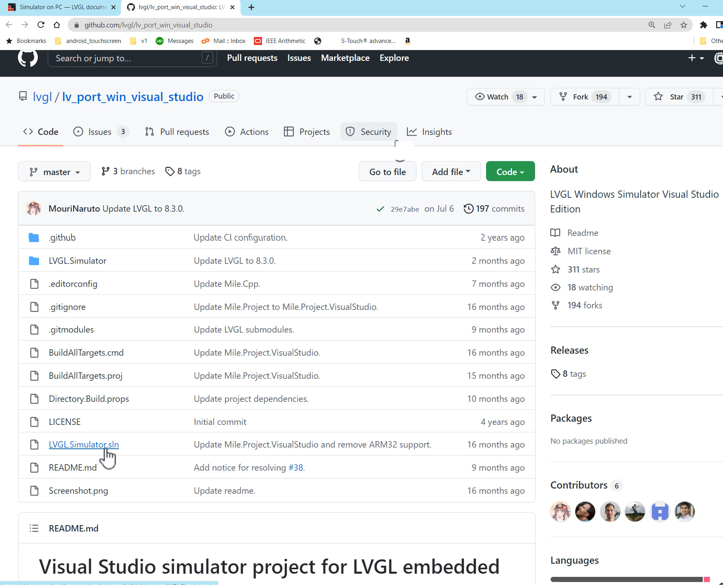Expand the Add file dropdown
Screen dimensions: 723x588
point(451,172)
